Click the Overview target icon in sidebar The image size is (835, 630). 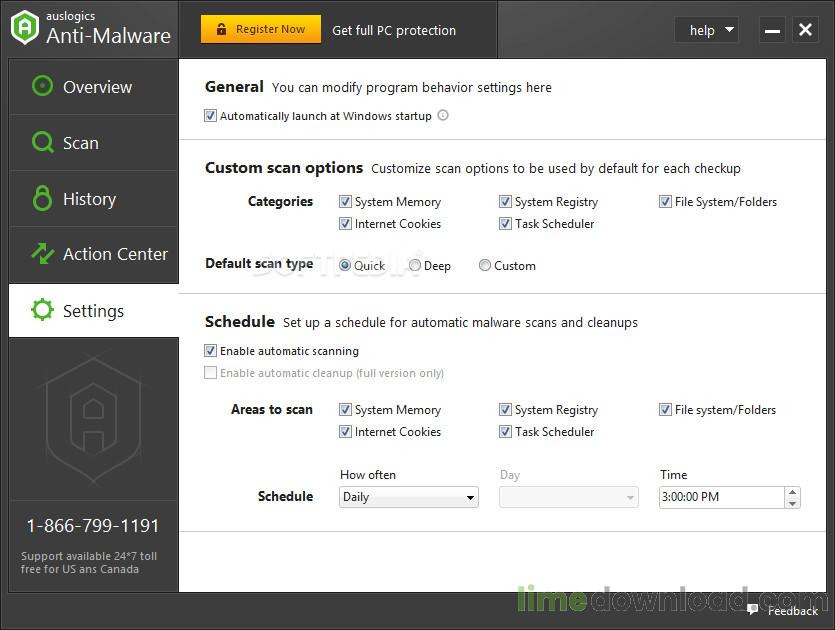pyautogui.click(x=42, y=86)
